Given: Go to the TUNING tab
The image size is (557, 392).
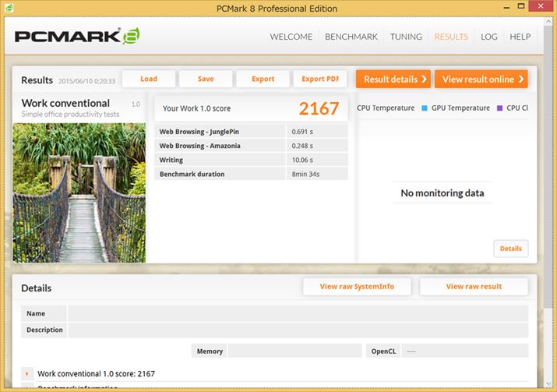Looking at the screenshot, I should pos(406,37).
